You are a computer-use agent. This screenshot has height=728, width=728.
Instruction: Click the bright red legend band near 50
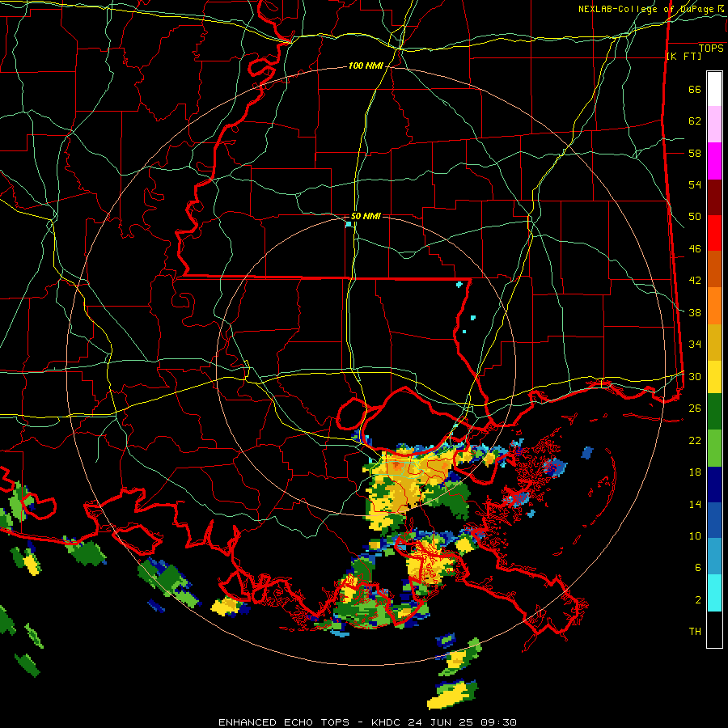(714, 233)
